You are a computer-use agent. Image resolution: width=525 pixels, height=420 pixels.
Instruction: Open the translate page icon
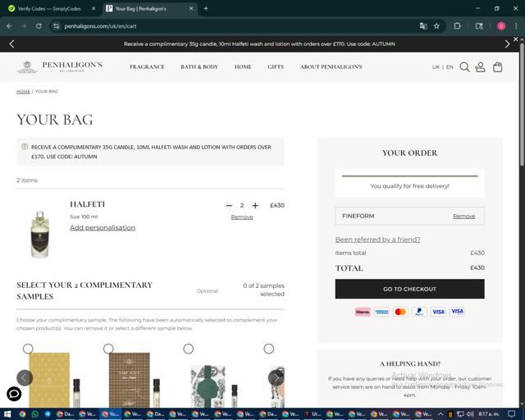tap(423, 25)
